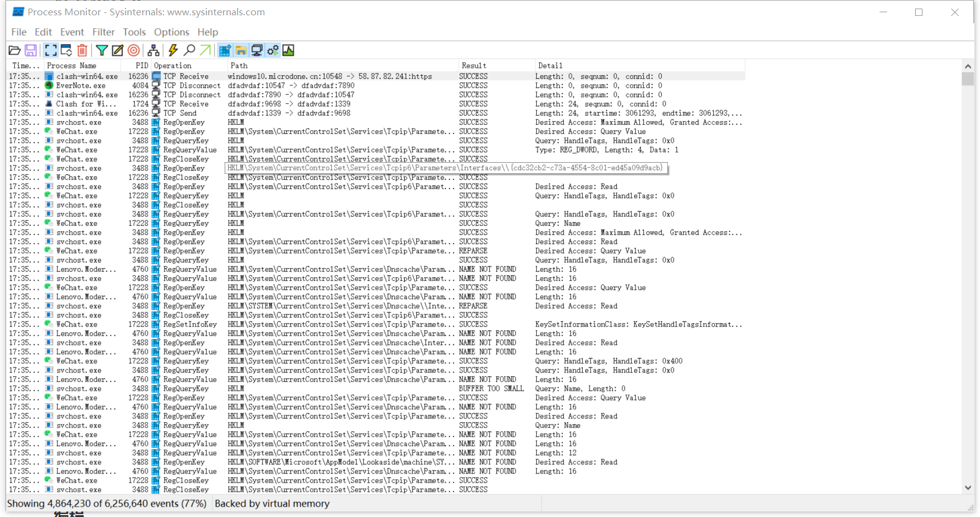The height and width of the screenshot is (517, 980).
Task: Toggle the Autoscroll icon
Action: pos(66,50)
